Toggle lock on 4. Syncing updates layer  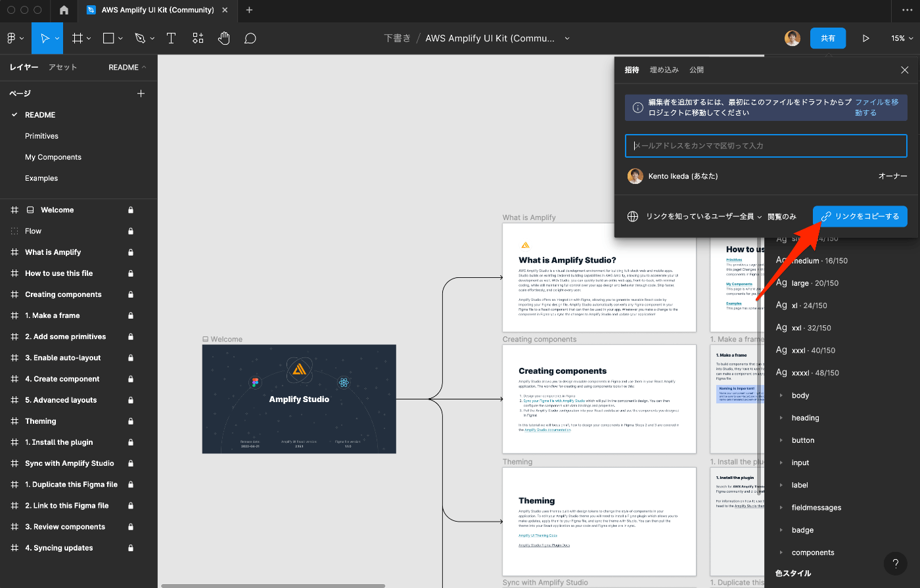[x=131, y=548]
